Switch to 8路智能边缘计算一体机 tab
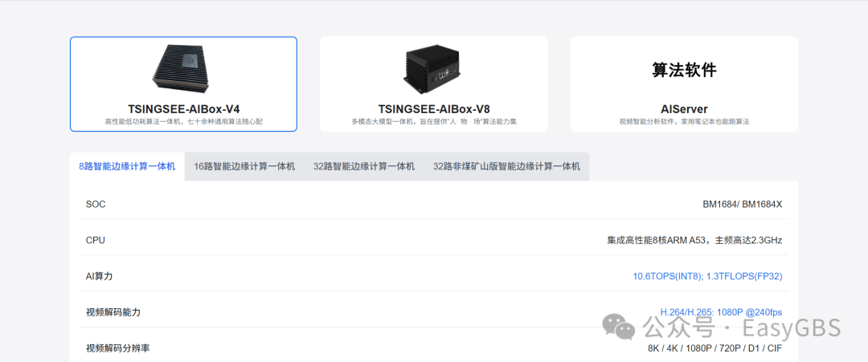The height and width of the screenshot is (362, 868). point(127,166)
